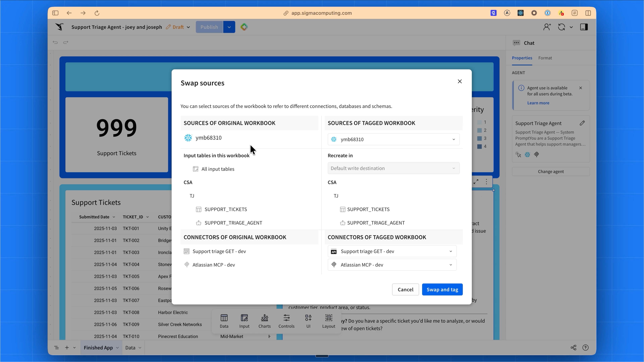The image size is (644, 362).
Task: Click the Snowflake icon beside original ymb68310
Action: pyautogui.click(x=188, y=138)
